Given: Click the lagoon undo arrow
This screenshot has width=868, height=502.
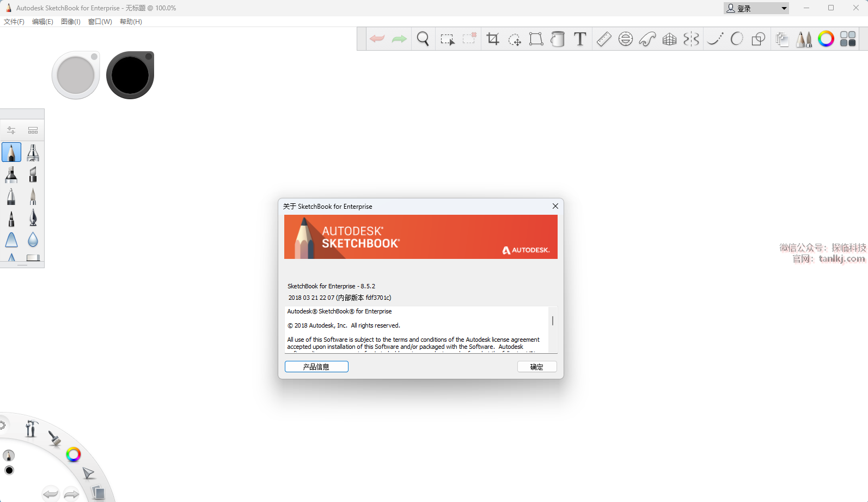Looking at the screenshot, I should [51, 494].
